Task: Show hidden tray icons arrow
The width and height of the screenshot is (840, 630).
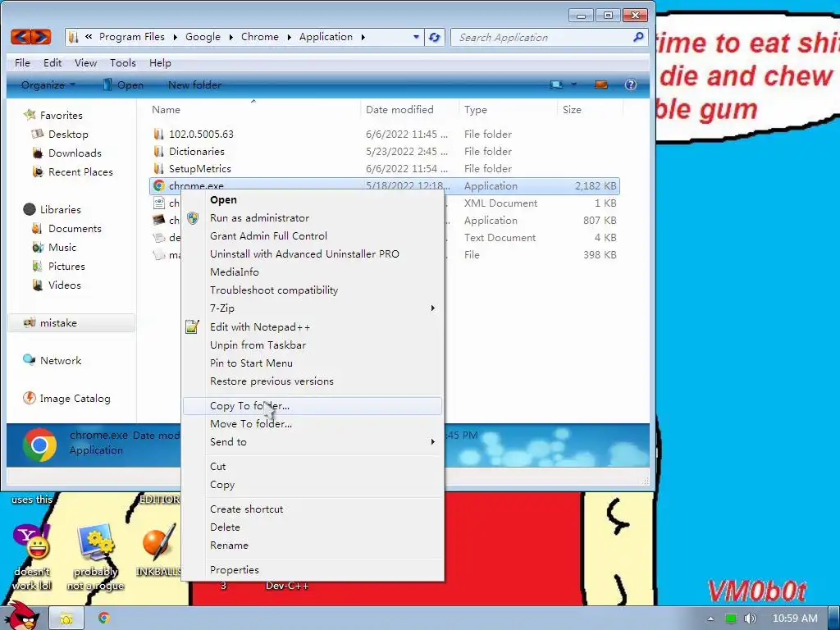Action: pyautogui.click(x=710, y=619)
